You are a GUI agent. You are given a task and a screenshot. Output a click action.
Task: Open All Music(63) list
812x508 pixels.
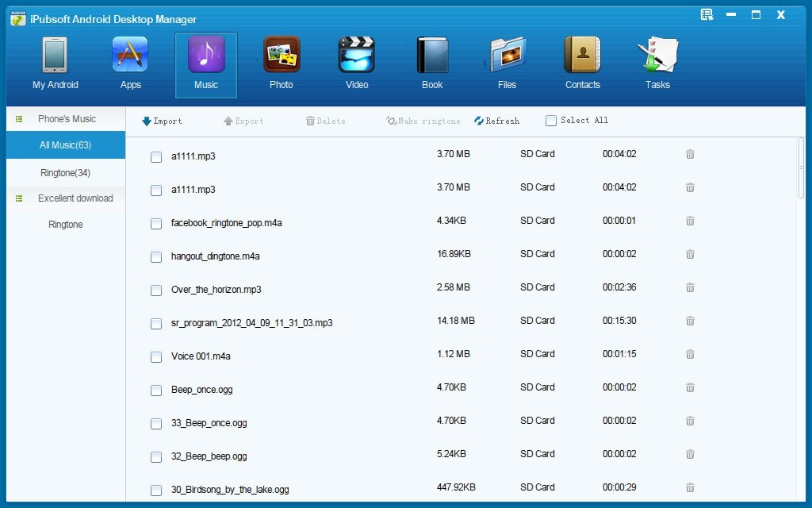tap(65, 145)
